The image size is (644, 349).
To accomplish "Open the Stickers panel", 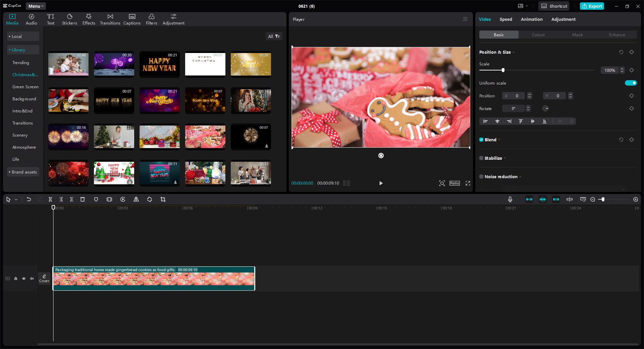I will tap(69, 19).
